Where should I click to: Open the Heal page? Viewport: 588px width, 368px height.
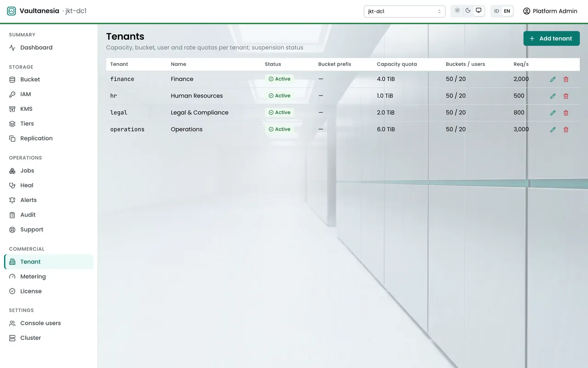coord(49,185)
